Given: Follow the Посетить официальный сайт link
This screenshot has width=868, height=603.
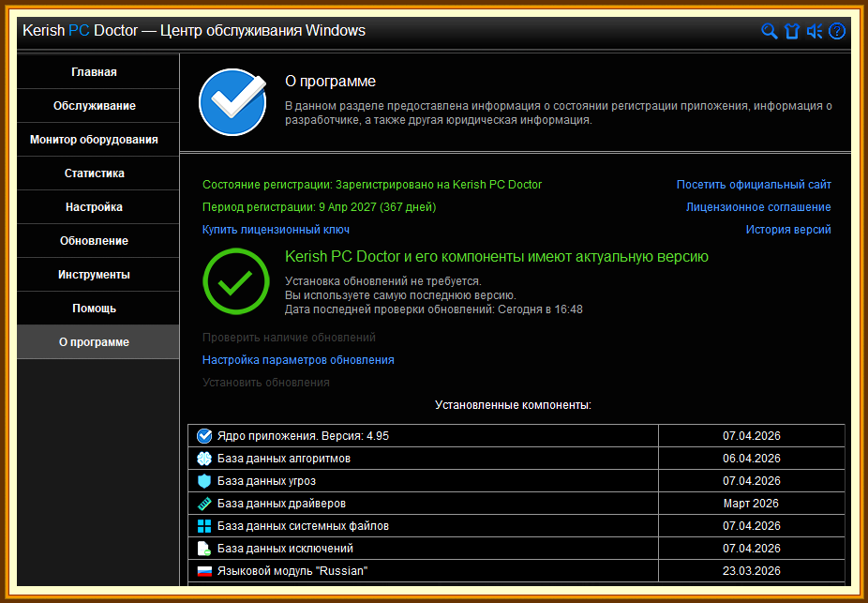Looking at the screenshot, I should pos(754,185).
